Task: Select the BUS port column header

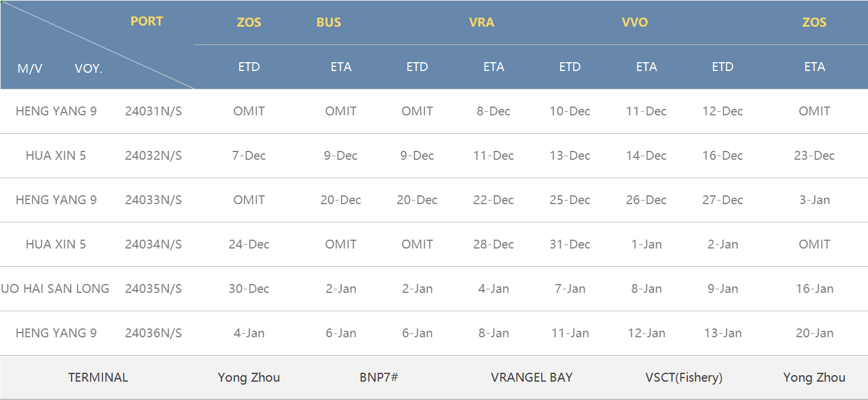Action: tap(329, 22)
